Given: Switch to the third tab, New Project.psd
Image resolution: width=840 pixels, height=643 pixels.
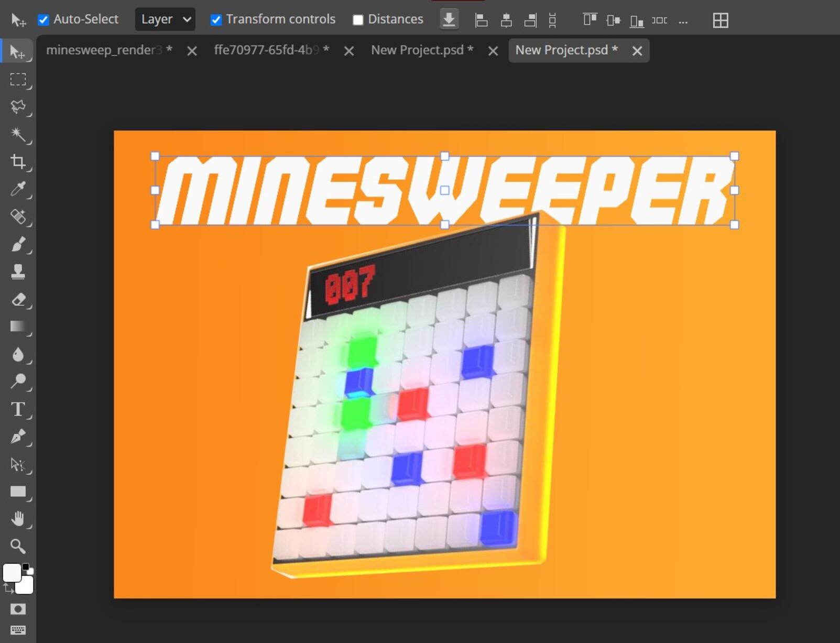Looking at the screenshot, I should 422,50.
